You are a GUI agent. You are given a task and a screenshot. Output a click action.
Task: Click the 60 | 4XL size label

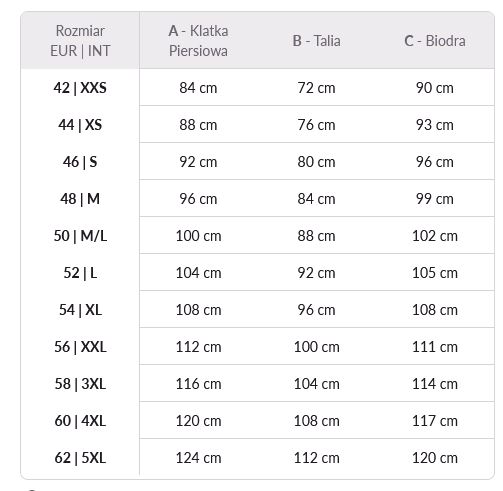[80, 421]
